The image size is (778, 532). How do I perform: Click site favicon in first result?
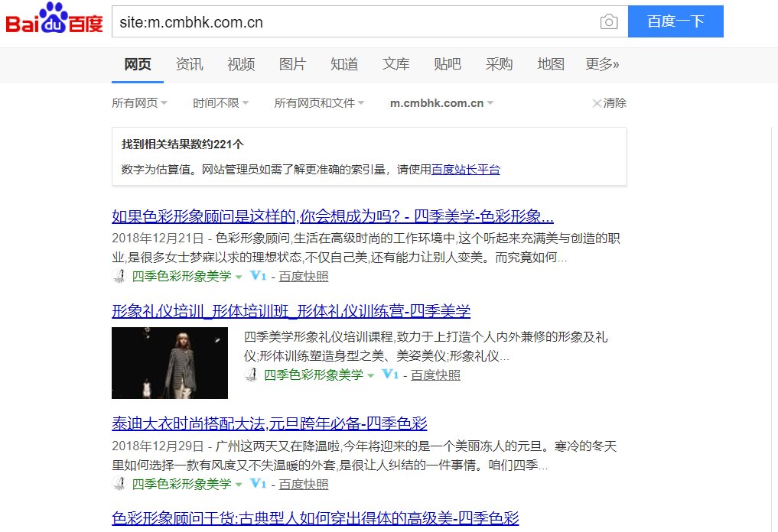[119, 277]
